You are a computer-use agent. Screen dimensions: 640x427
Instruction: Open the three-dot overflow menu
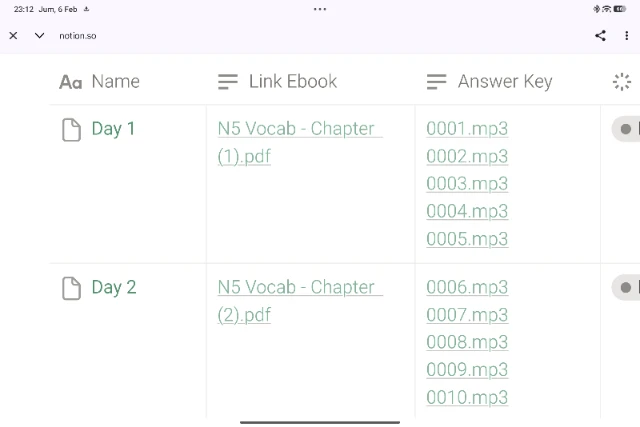(x=627, y=35)
